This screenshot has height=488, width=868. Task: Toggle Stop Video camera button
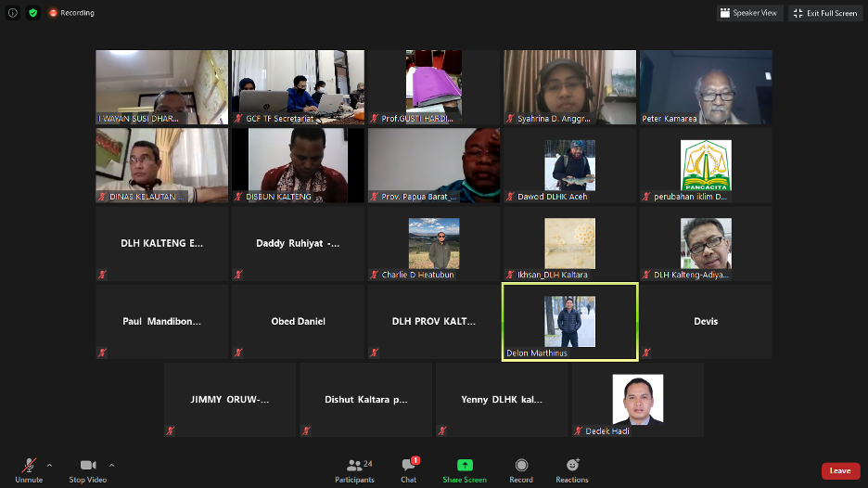coord(88,465)
